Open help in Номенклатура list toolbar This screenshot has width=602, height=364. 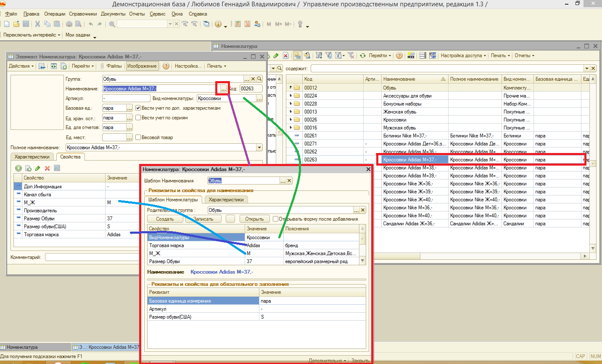(399, 55)
